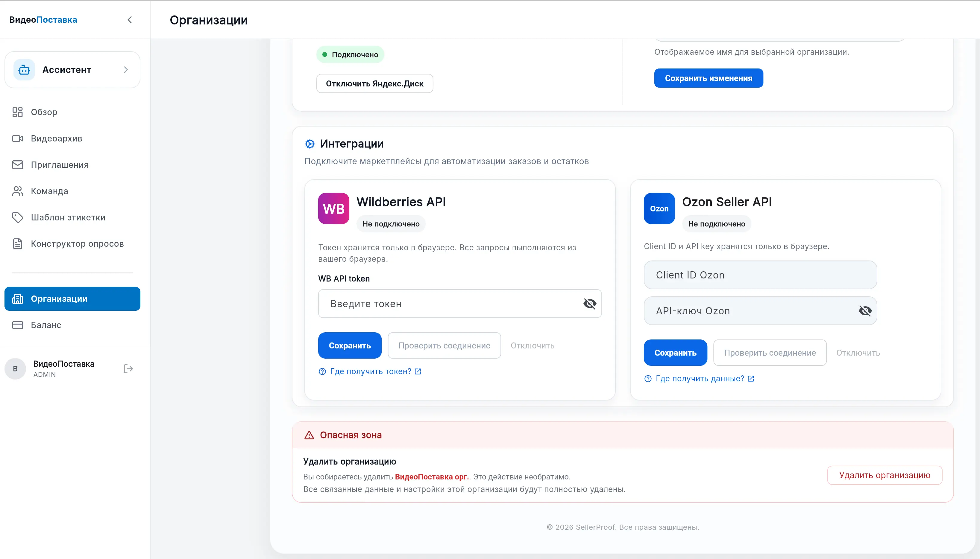Click Не подключено badge under Ozon Seller API

pos(717,224)
